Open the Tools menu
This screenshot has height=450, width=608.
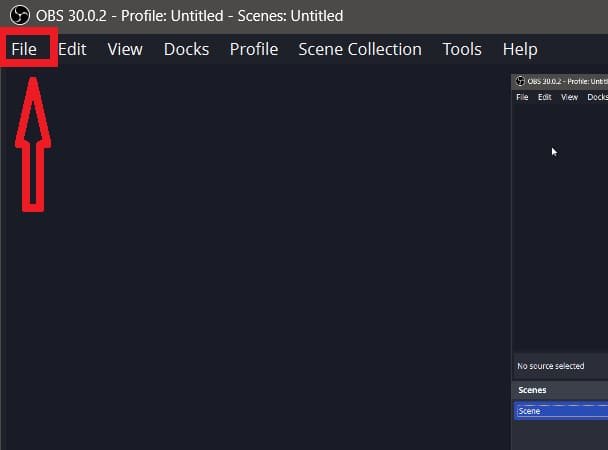coord(462,49)
